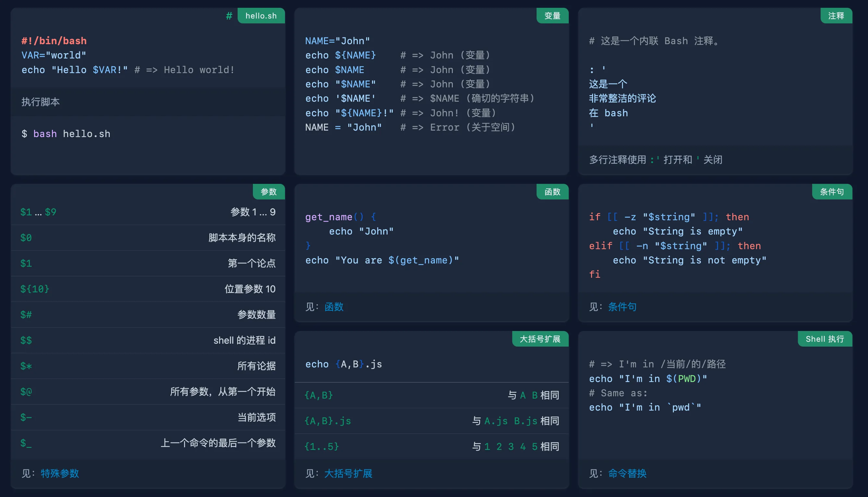868x497 pixels.
Task: Open the blue 大括号扩展 link after 见:
Action: [x=348, y=473]
